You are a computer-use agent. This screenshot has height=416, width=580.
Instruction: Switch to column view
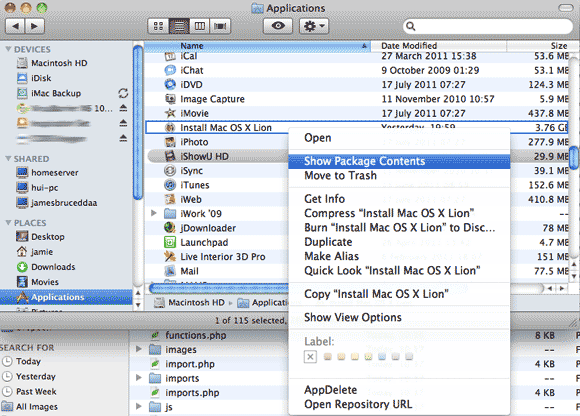200,26
